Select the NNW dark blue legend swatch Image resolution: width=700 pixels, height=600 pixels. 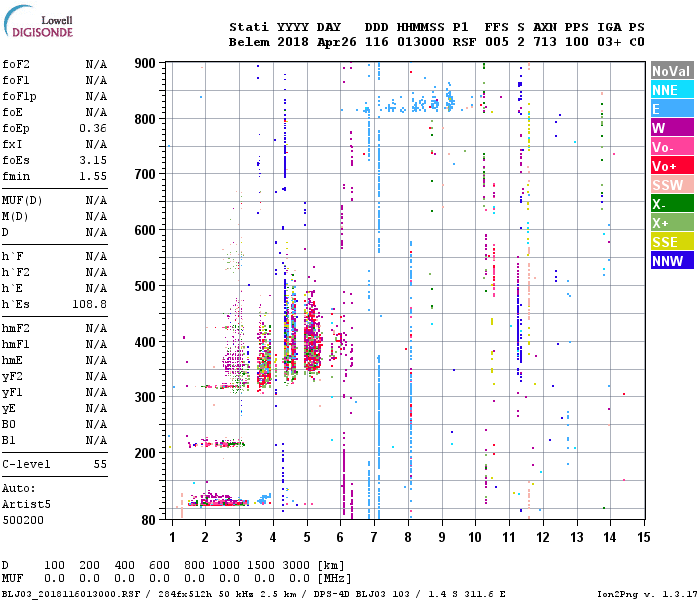coord(672,260)
